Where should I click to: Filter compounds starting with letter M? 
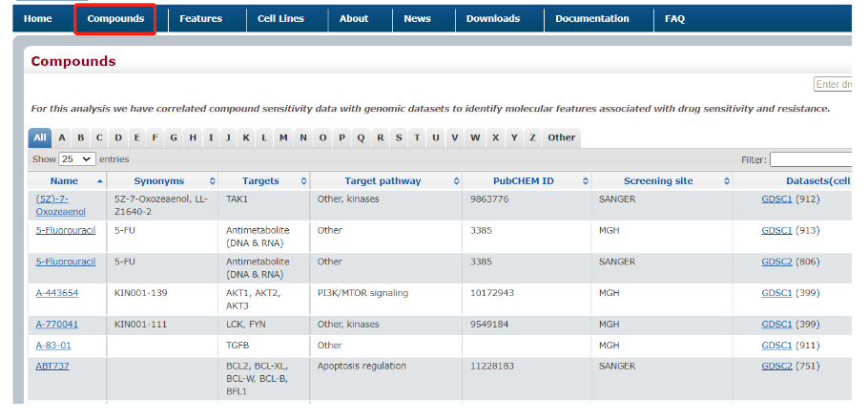283,137
